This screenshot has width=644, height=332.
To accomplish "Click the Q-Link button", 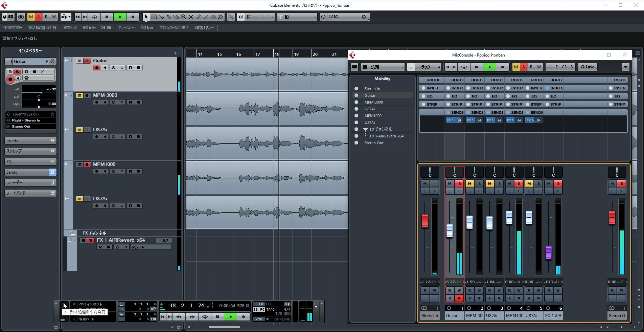I will click(588, 67).
